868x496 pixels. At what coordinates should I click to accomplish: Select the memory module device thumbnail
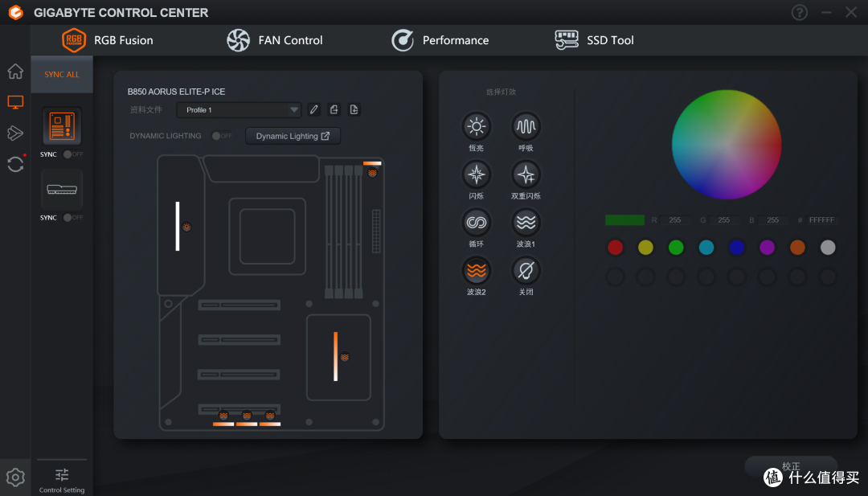[x=62, y=190]
